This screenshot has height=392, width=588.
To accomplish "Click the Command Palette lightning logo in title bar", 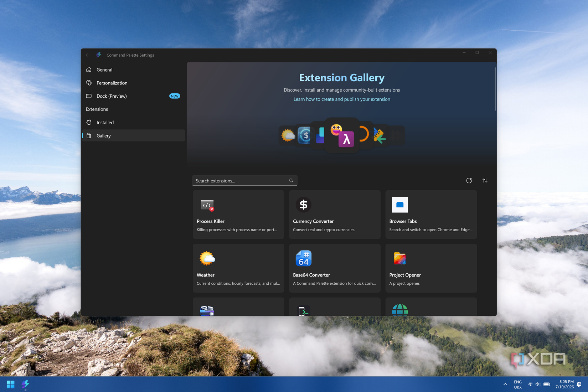I will click(x=99, y=55).
